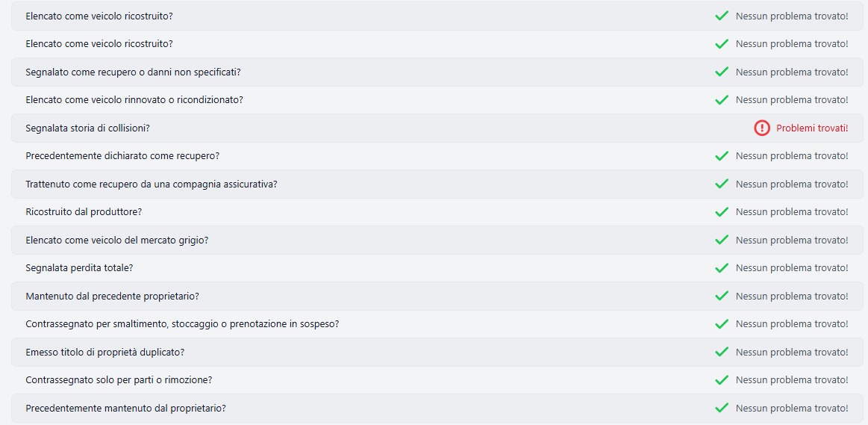
Task: Click the 'Ricostruito dal produttore?' question
Action: tap(84, 212)
